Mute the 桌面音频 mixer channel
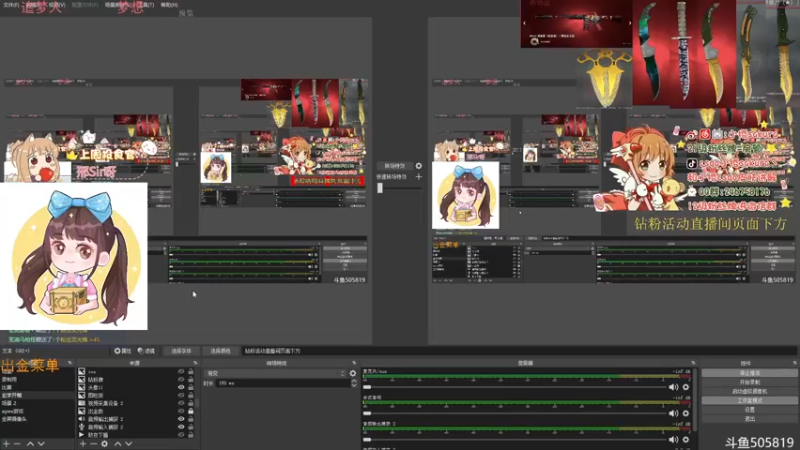 pyautogui.click(x=673, y=413)
